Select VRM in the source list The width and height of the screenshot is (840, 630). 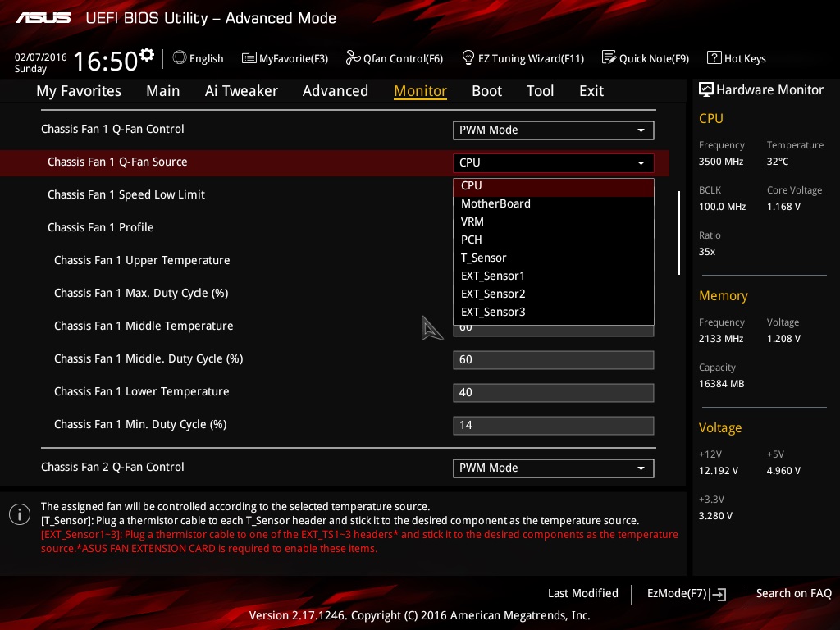point(554,221)
